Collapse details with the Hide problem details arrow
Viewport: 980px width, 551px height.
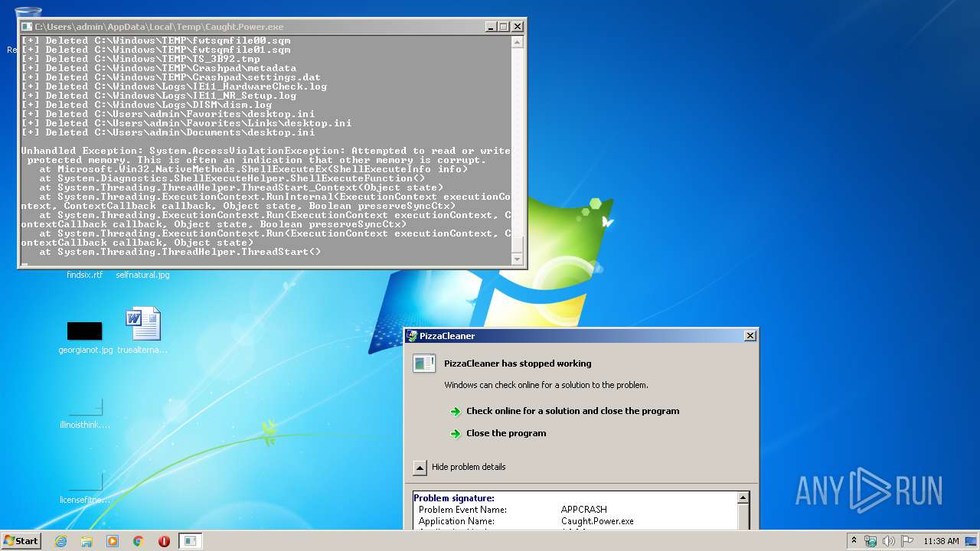click(x=420, y=467)
